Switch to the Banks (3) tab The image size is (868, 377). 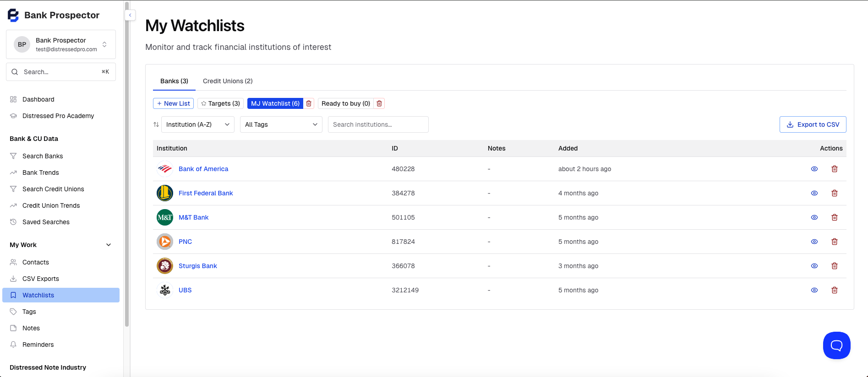point(174,81)
